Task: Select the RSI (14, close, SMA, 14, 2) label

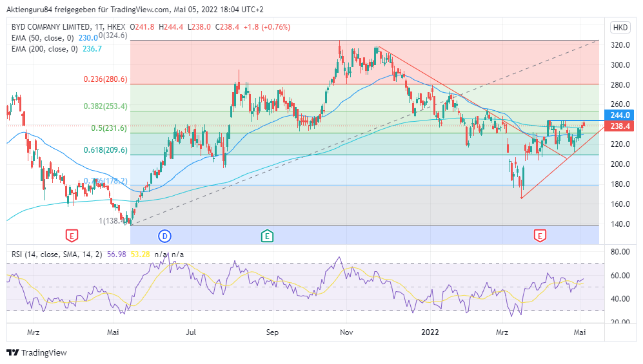Action: 57,254
